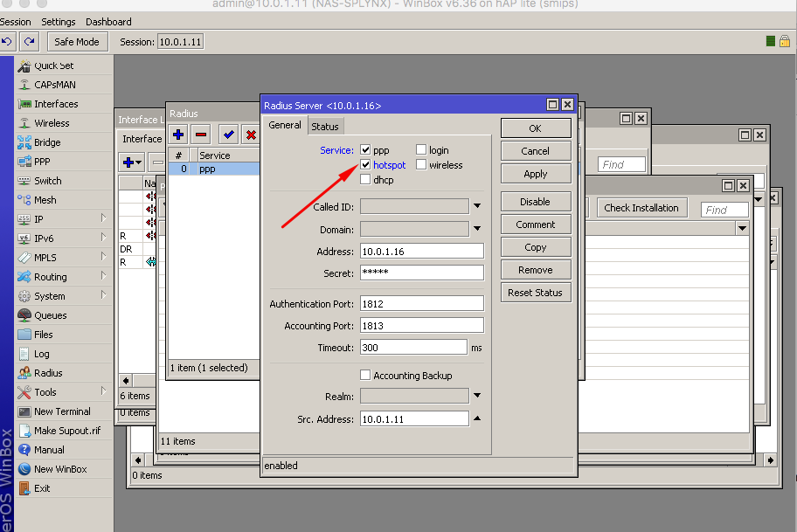Screen dimensions: 797x532
Task: Toggle the Accounting Backup checkbox
Action: tap(365, 376)
